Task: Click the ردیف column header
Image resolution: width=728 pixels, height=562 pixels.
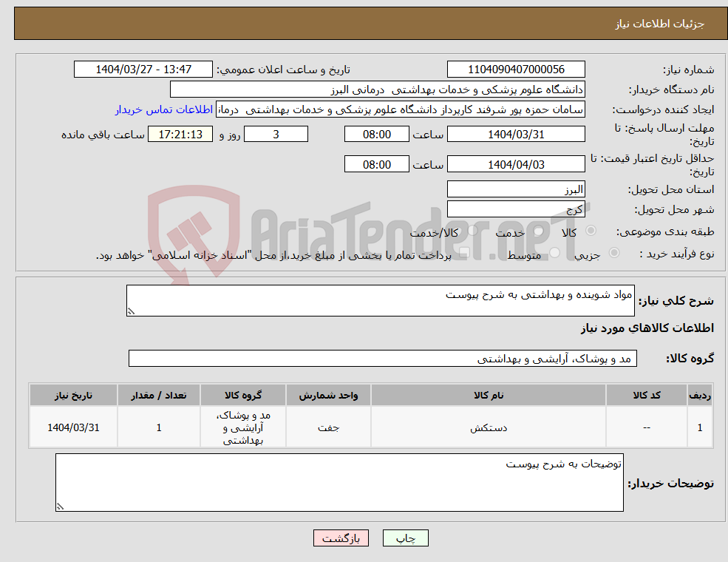Action: point(700,396)
